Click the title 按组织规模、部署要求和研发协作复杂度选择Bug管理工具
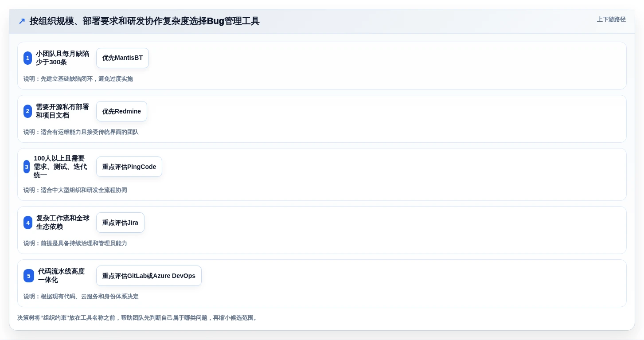Viewport: 644px width, 340px height. coord(144,21)
